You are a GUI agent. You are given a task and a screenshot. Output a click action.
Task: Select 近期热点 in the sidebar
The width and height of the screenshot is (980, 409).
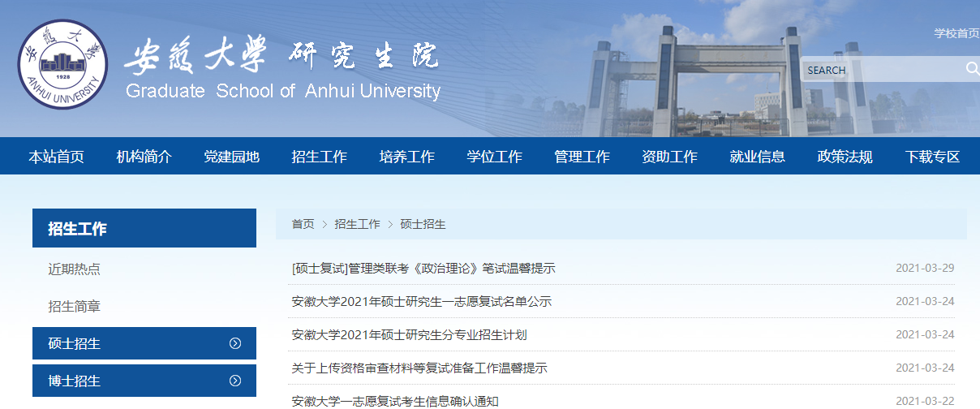(x=74, y=269)
